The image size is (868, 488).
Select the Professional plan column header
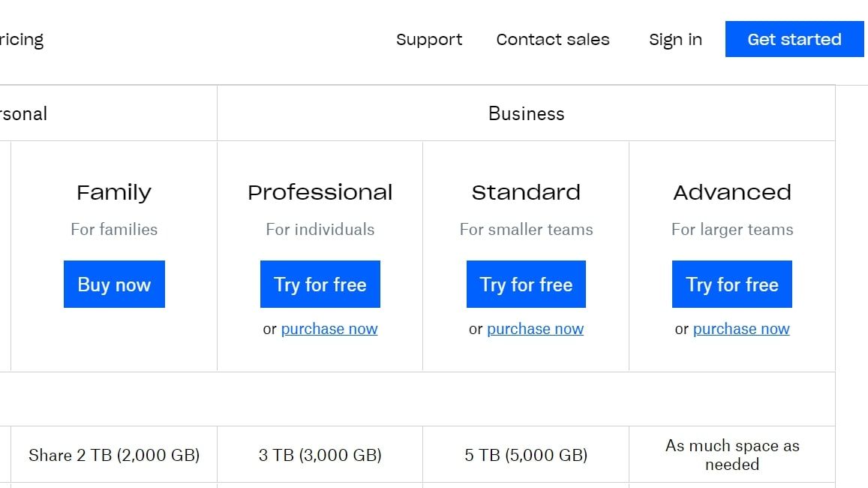[x=320, y=192]
